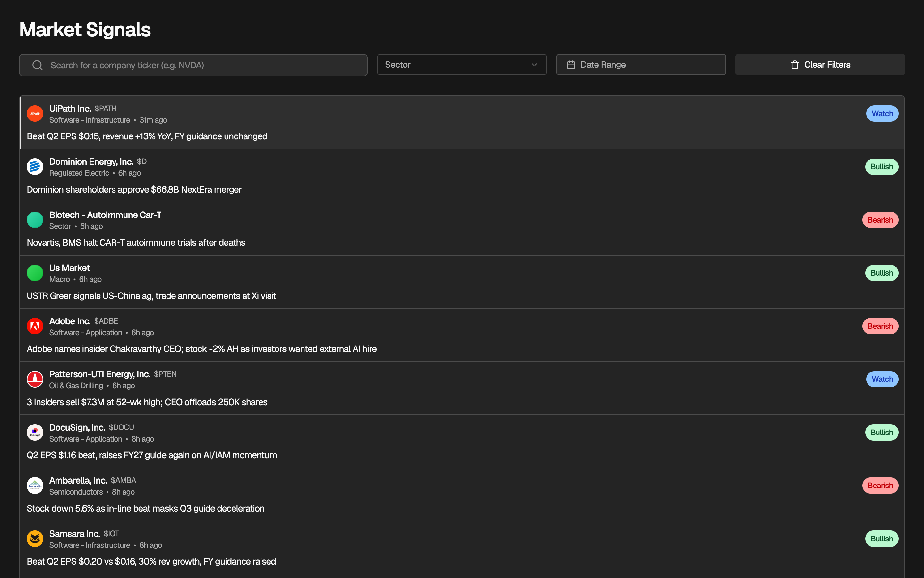Click the $PTEN ticker label
This screenshot has height=578, width=924.
(x=165, y=374)
